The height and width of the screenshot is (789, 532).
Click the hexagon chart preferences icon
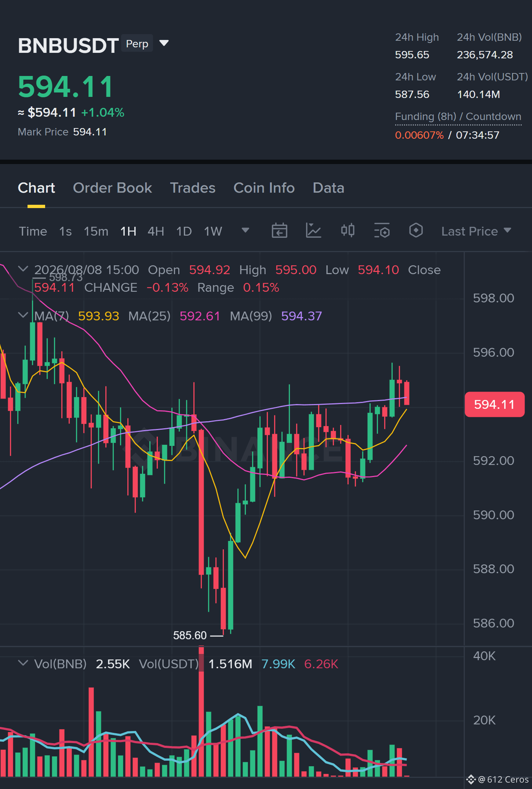[x=416, y=231]
